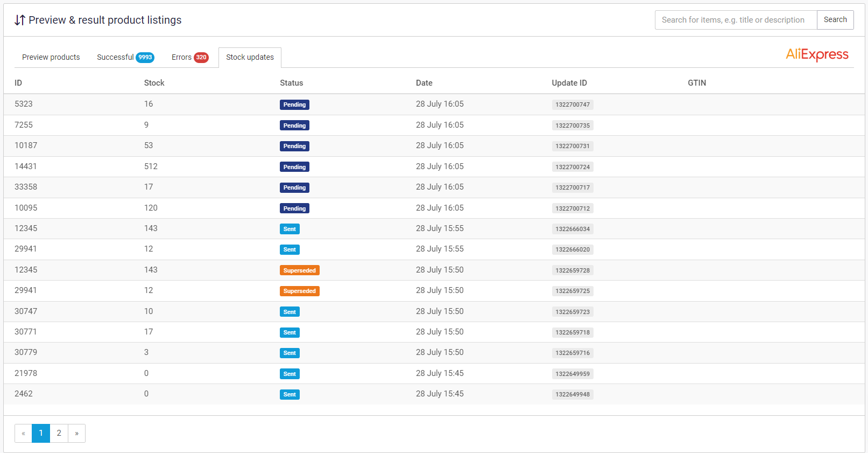Click the Date column header
868x453 pixels.
click(424, 83)
